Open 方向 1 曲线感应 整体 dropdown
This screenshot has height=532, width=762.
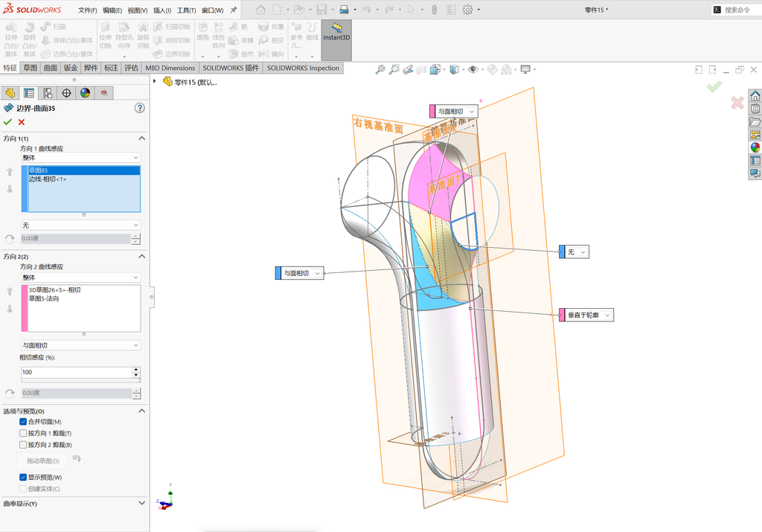pos(80,158)
